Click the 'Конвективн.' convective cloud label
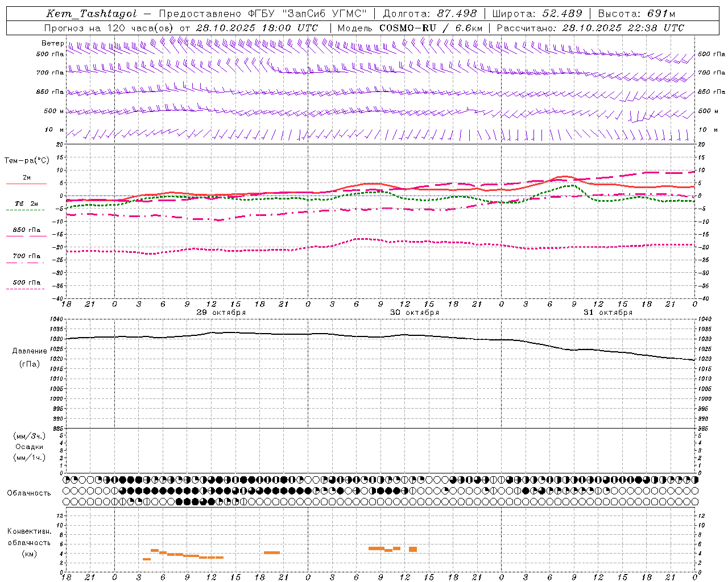The width and height of the screenshot is (728, 582). (x=30, y=531)
